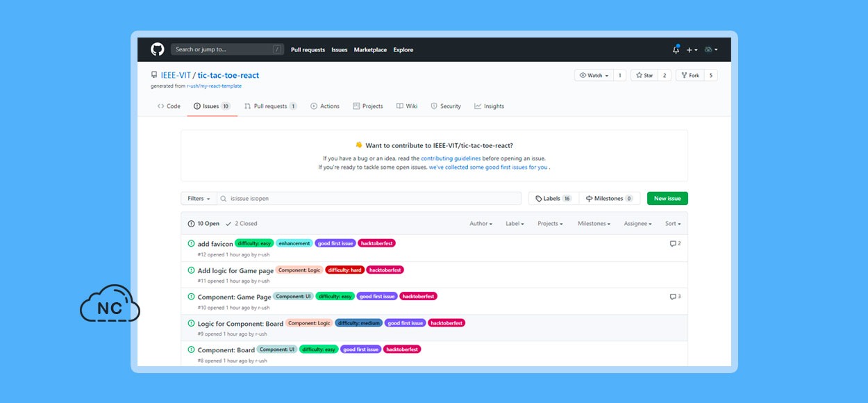Open the comments count for 'Component: Game Page'
This screenshot has height=403, width=868.
tap(675, 296)
